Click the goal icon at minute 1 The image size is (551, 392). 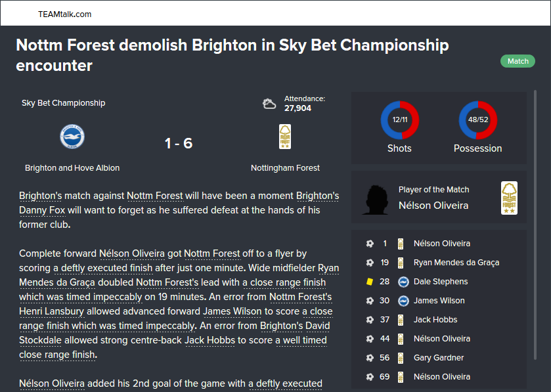pyautogui.click(x=370, y=244)
